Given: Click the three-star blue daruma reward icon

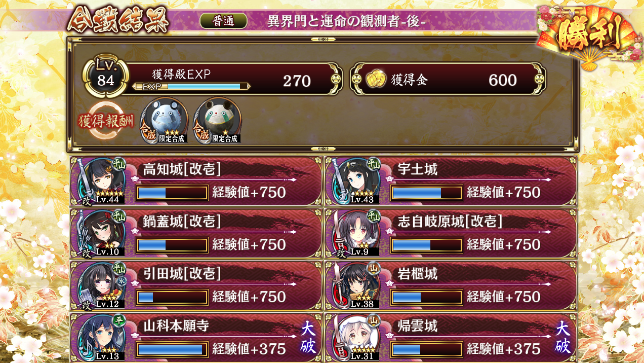Looking at the screenshot, I should click(164, 120).
